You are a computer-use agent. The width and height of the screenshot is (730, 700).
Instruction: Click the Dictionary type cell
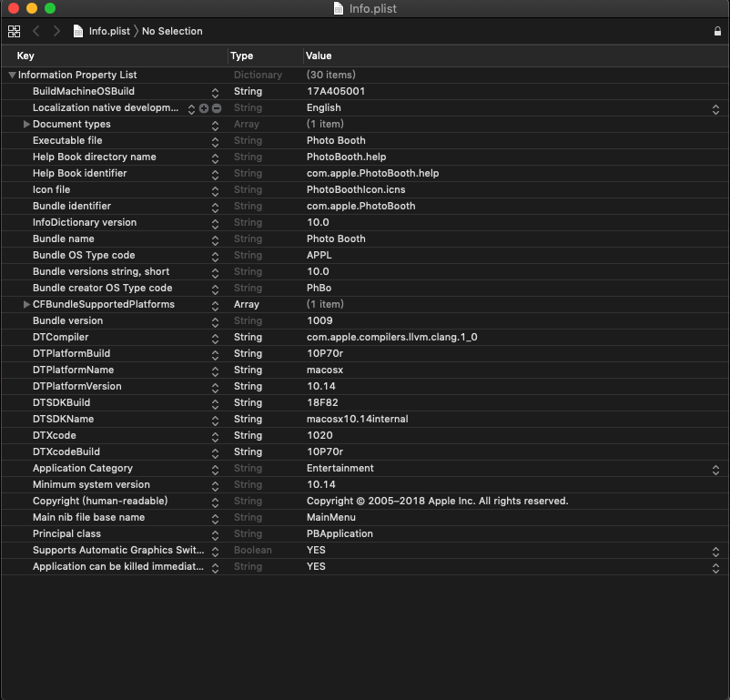(258, 75)
